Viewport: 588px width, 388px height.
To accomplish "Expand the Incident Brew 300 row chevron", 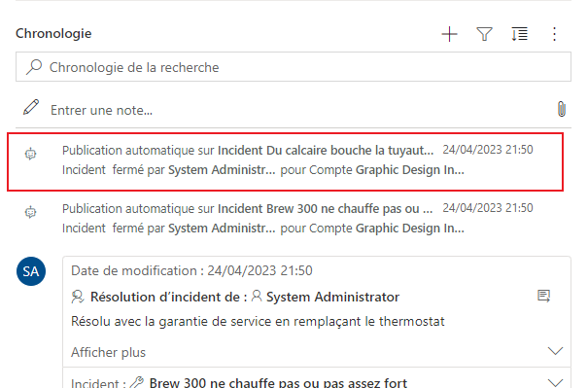I will [x=555, y=382].
